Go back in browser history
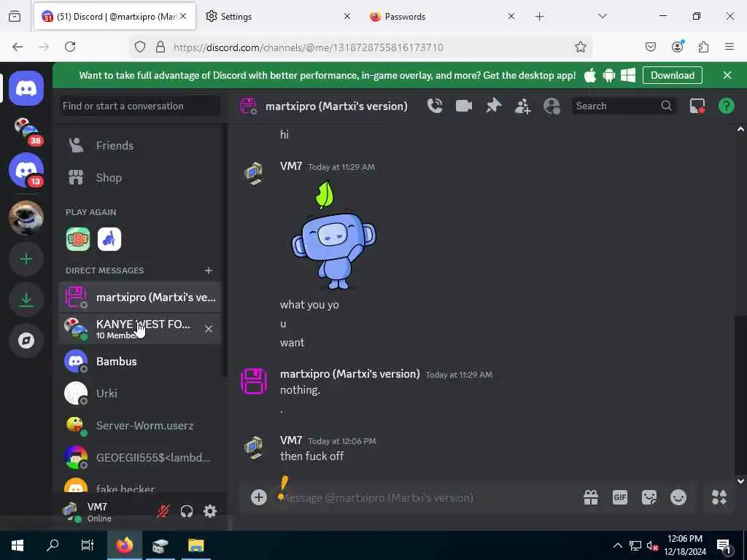747x560 pixels. click(x=18, y=47)
